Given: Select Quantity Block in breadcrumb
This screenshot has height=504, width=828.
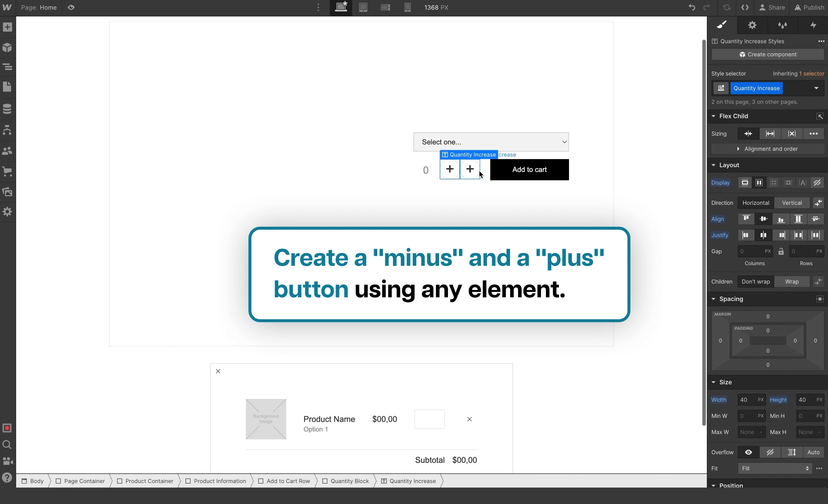Looking at the screenshot, I should pyautogui.click(x=346, y=481).
